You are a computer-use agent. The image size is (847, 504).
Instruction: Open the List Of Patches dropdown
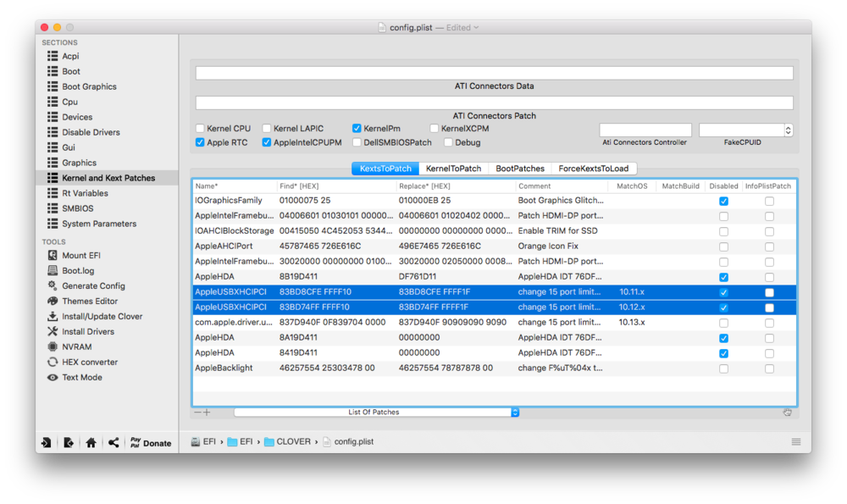coord(376,413)
